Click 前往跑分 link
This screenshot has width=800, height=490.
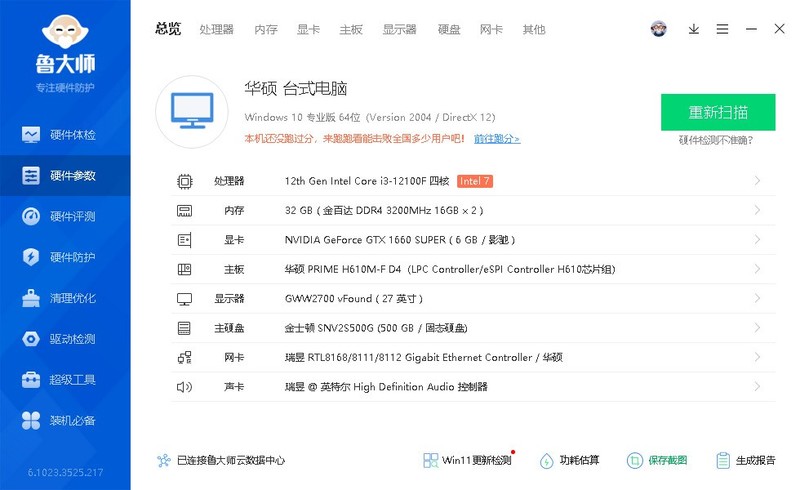pyautogui.click(x=497, y=139)
